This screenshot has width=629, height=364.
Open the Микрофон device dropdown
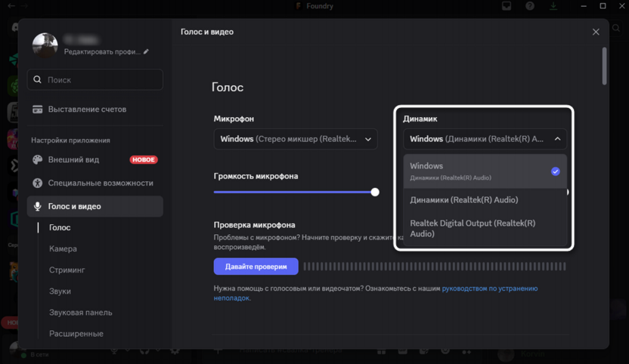[296, 139]
